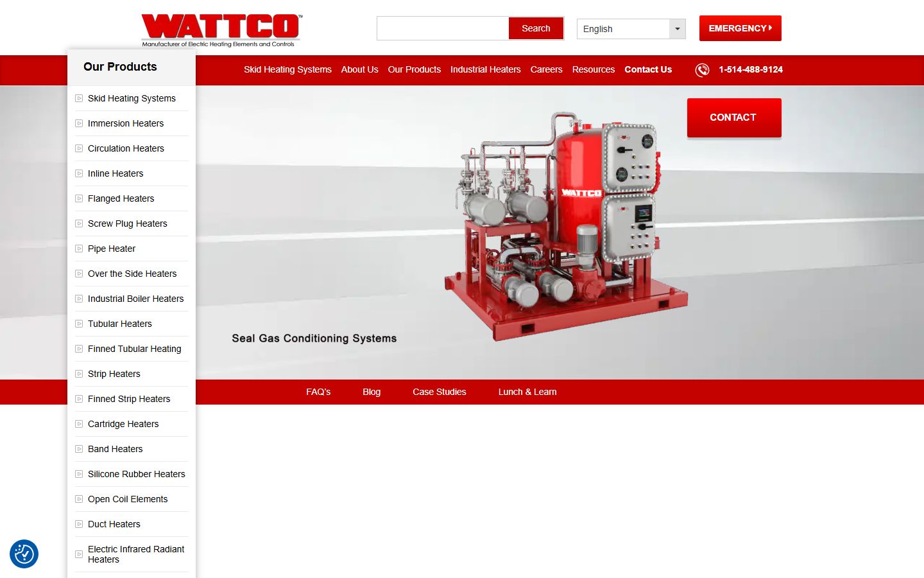
Task: Select Industrial Boiler Heaters in the sidebar
Action: (135, 299)
